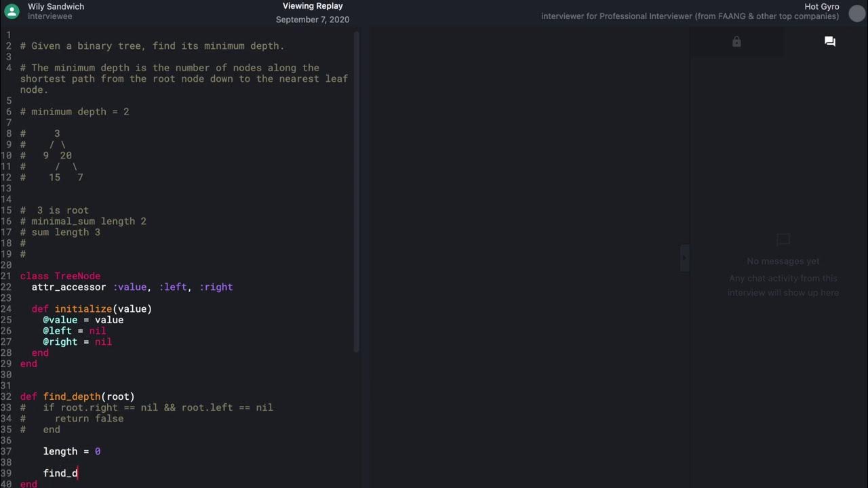Open the lock tab in chat panel

click(x=736, y=42)
